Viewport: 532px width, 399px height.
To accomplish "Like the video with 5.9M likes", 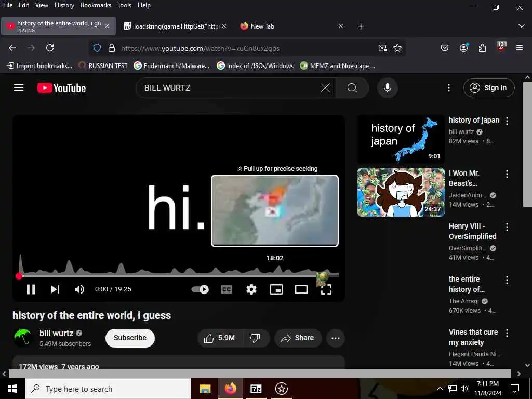I will pyautogui.click(x=220, y=338).
